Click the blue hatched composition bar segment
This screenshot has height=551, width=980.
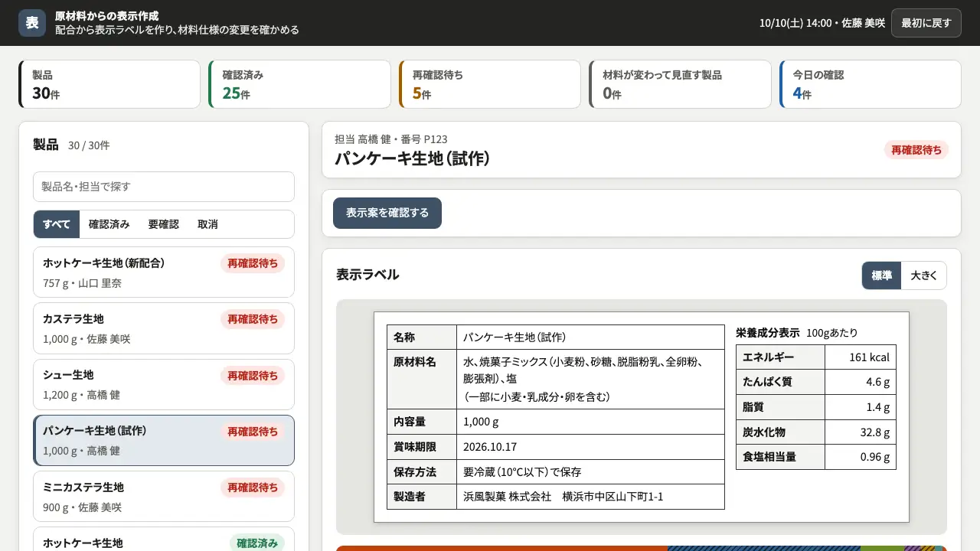(764, 548)
